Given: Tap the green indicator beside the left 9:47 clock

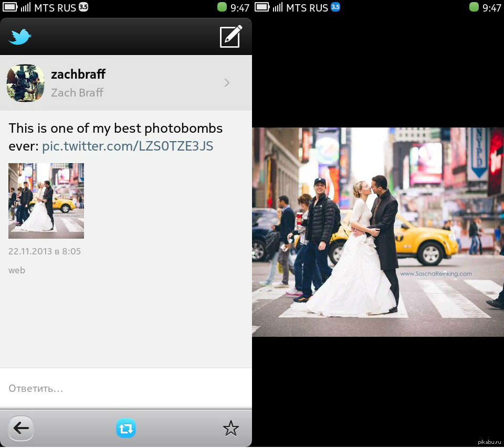Looking at the screenshot, I should coord(222,7).
